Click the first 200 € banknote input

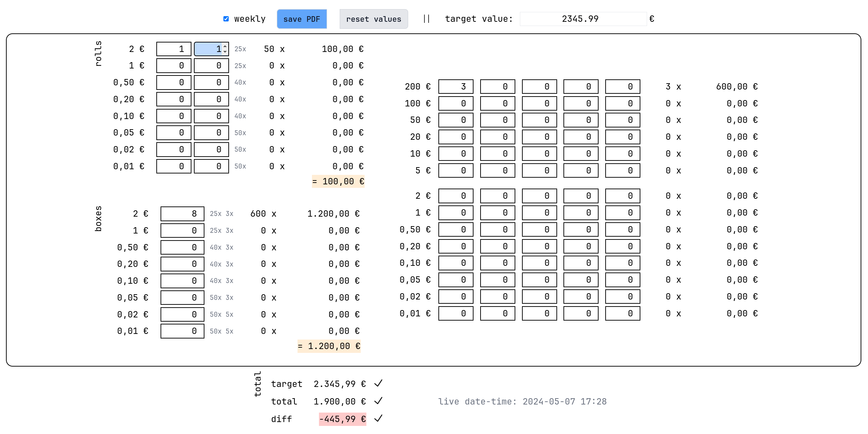(x=456, y=87)
